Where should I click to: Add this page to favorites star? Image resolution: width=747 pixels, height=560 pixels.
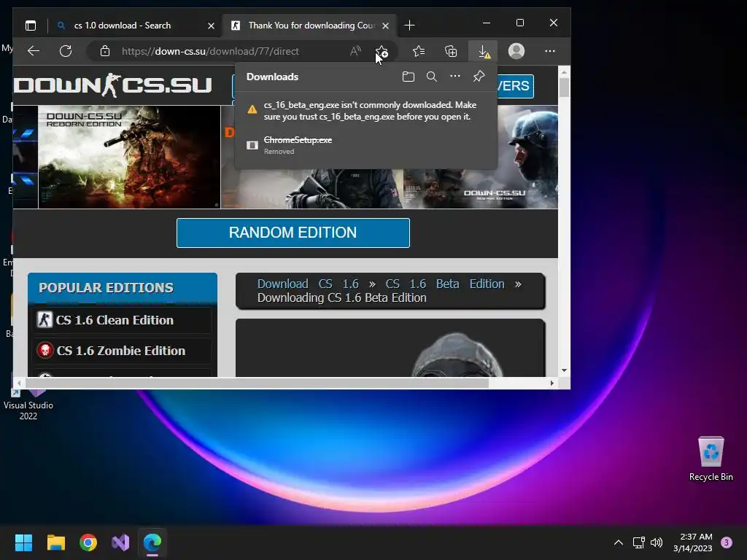[382, 52]
